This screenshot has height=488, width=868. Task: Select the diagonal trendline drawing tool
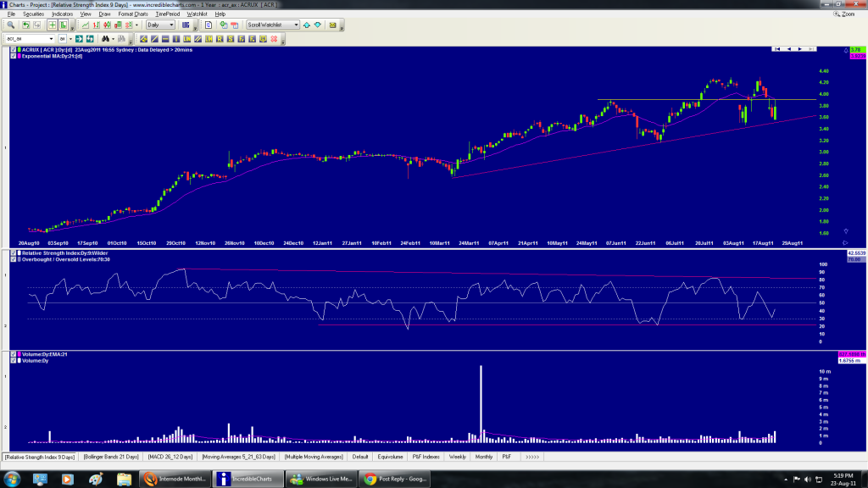click(154, 39)
